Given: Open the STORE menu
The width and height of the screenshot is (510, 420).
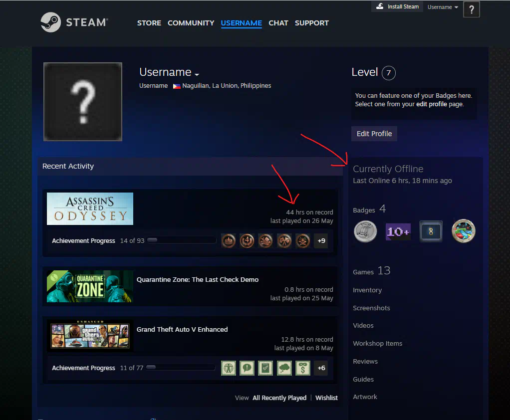Looking at the screenshot, I should [x=149, y=23].
